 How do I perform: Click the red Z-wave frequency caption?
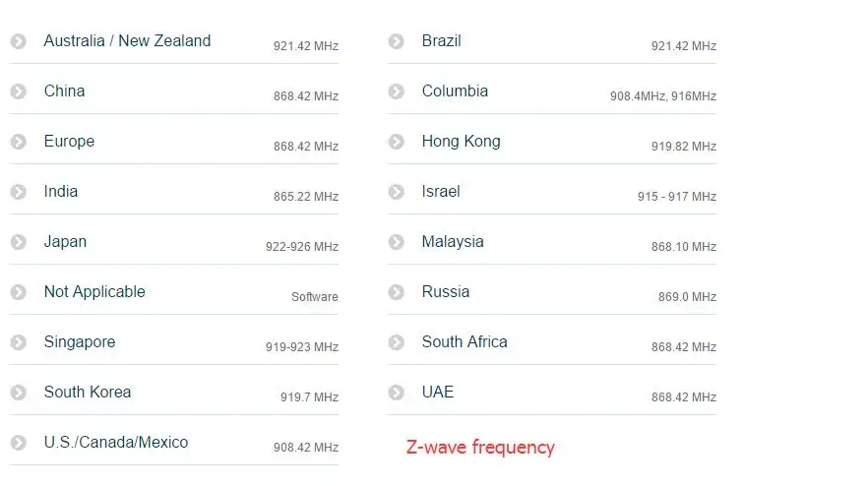coord(480,447)
